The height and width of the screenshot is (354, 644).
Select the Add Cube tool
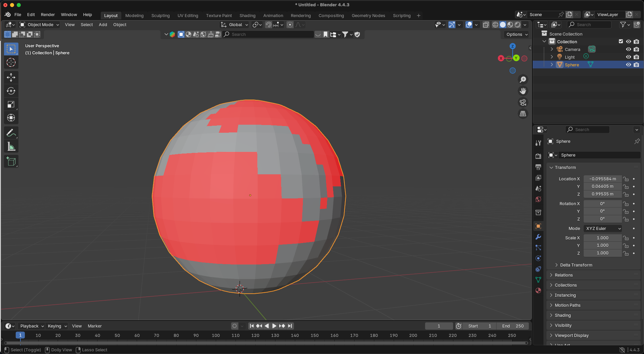pyautogui.click(x=11, y=162)
